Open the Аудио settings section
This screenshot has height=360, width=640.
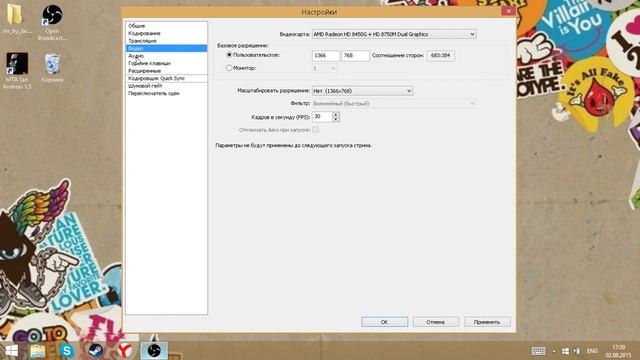click(136, 56)
